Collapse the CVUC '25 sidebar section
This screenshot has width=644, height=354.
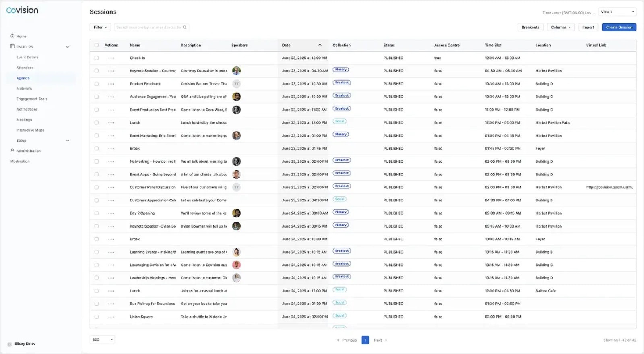(x=68, y=47)
